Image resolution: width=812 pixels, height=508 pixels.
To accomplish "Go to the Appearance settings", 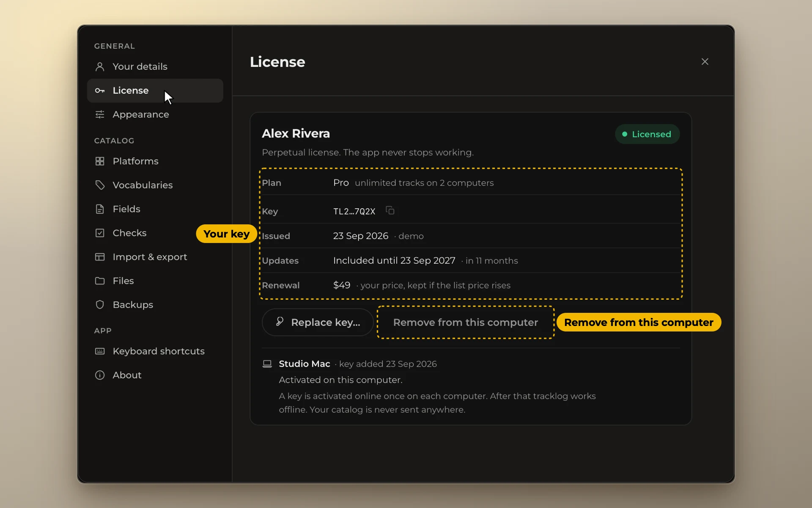I will (155, 114).
